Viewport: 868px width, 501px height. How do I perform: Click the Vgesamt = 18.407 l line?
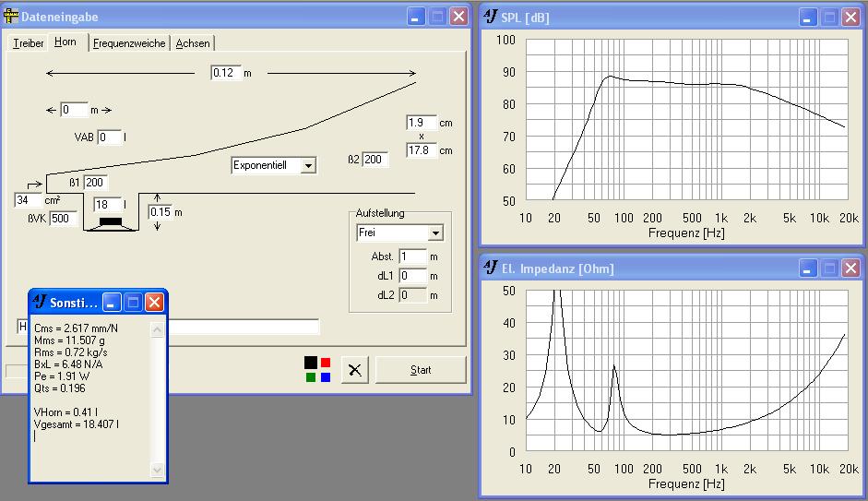pyautogui.click(x=77, y=424)
